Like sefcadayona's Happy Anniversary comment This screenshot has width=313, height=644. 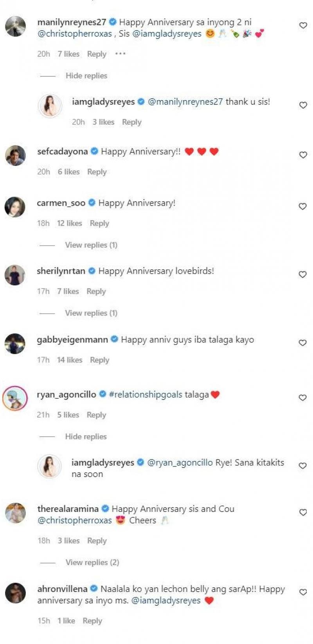point(303,155)
